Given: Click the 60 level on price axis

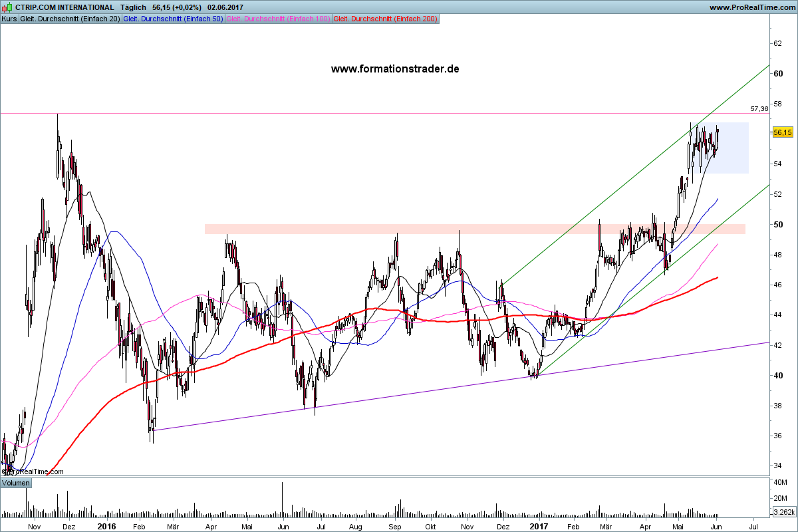Looking at the screenshot, I should 777,73.
